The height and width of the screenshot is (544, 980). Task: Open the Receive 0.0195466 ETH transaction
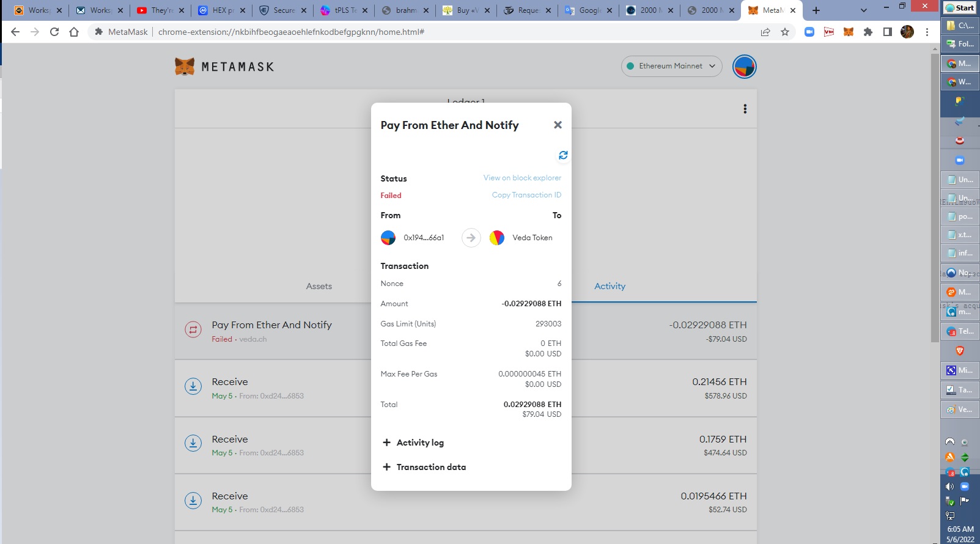(465, 502)
